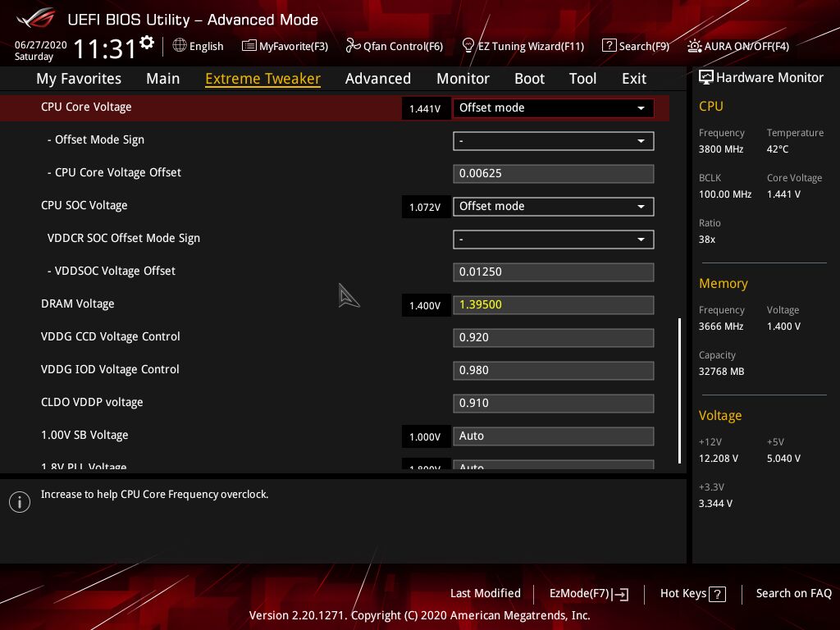Image resolution: width=840 pixels, height=630 pixels.
Task: Click the VDDSOC Voltage Offset field
Action: pyautogui.click(x=553, y=272)
